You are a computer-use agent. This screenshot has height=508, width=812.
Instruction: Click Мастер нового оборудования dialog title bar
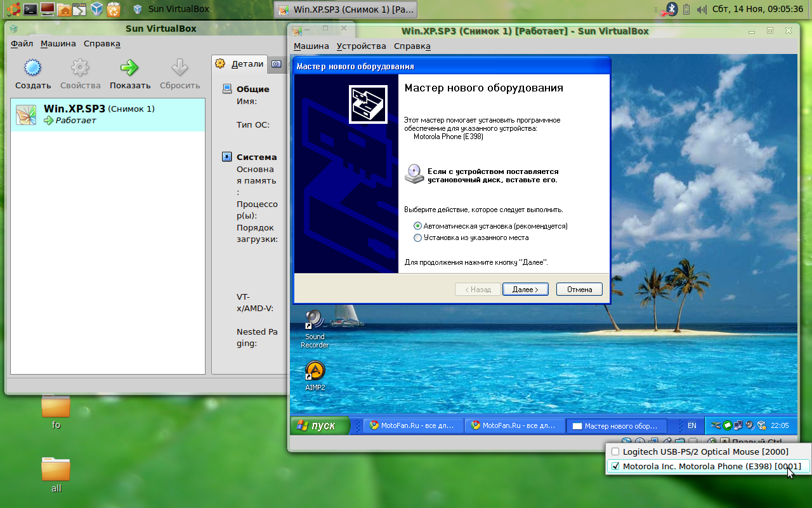452,66
